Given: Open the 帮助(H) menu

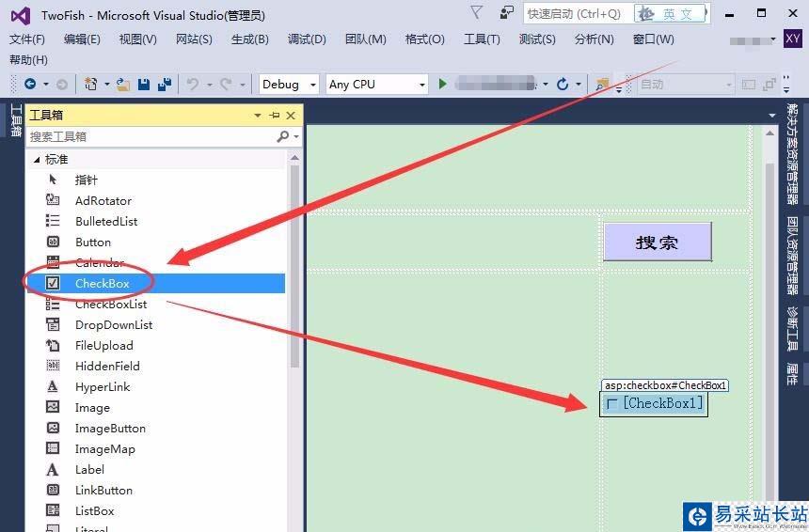Looking at the screenshot, I should [28, 60].
